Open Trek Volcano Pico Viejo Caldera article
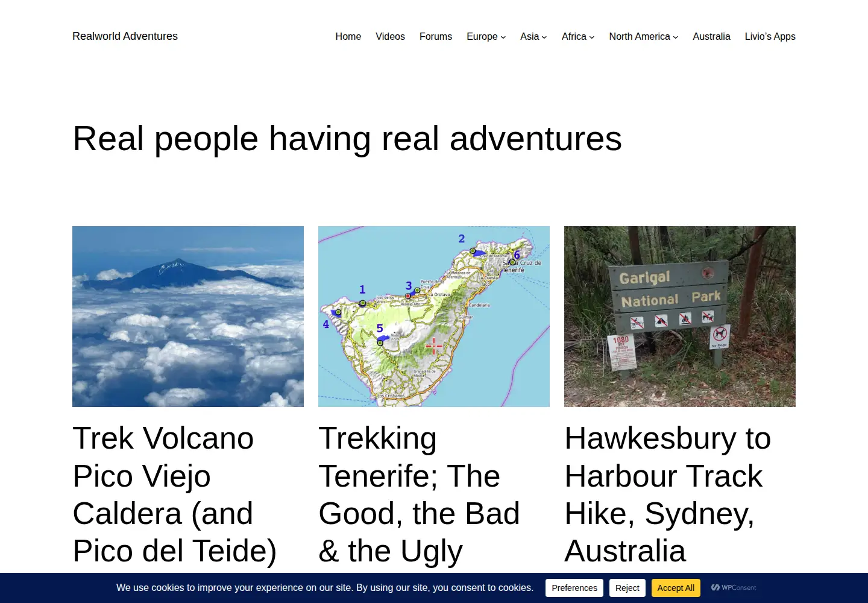This screenshot has height=603, width=868. tap(175, 494)
